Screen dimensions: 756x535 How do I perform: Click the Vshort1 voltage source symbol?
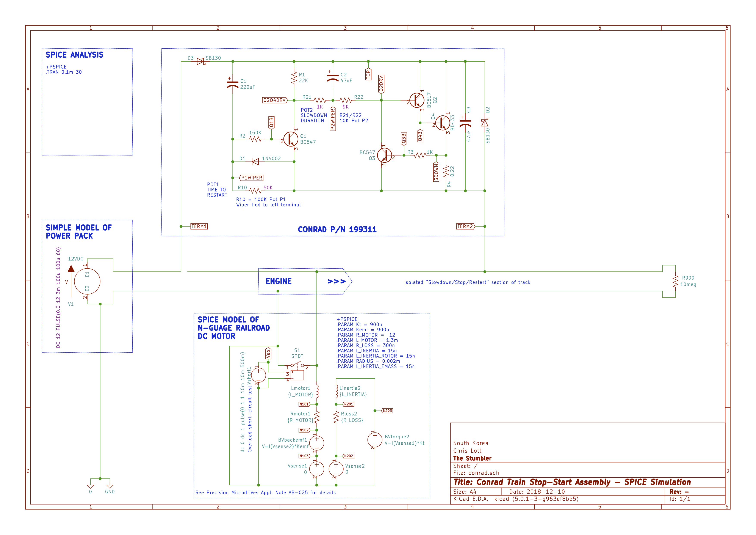(x=258, y=375)
